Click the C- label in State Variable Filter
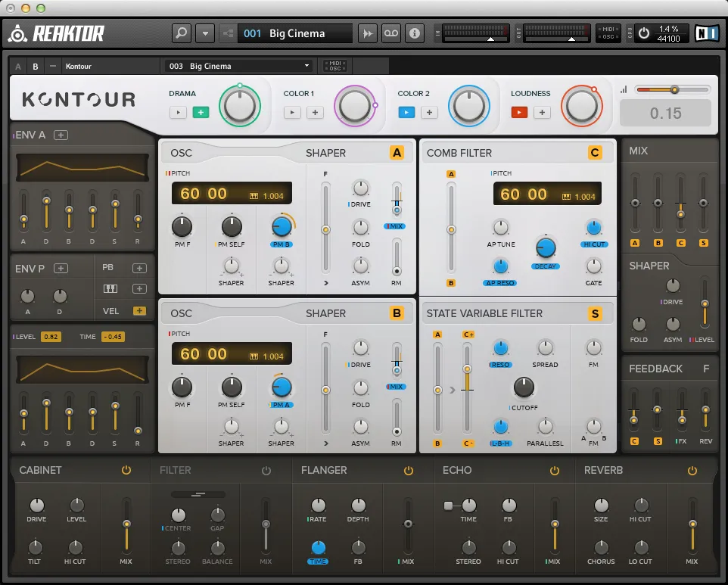Image resolution: width=728 pixels, height=585 pixels. click(468, 443)
